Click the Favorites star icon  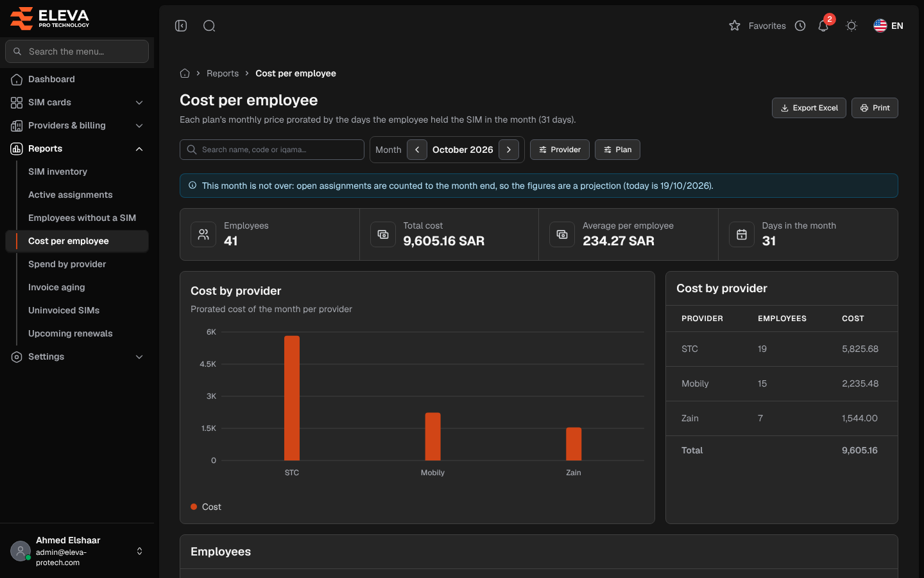point(735,26)
